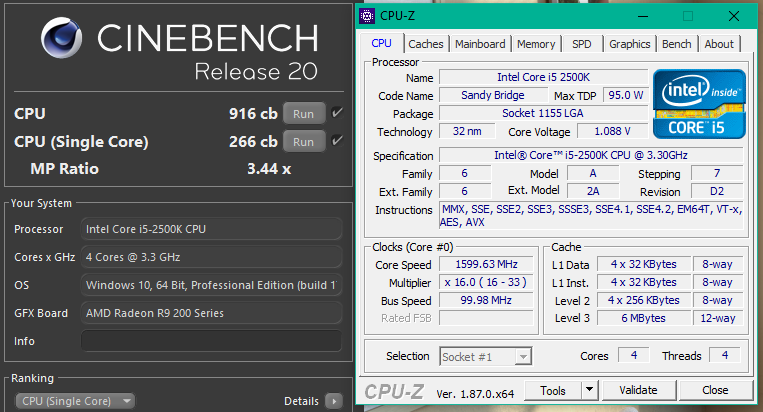Open the Bench tab

point(676,44)
